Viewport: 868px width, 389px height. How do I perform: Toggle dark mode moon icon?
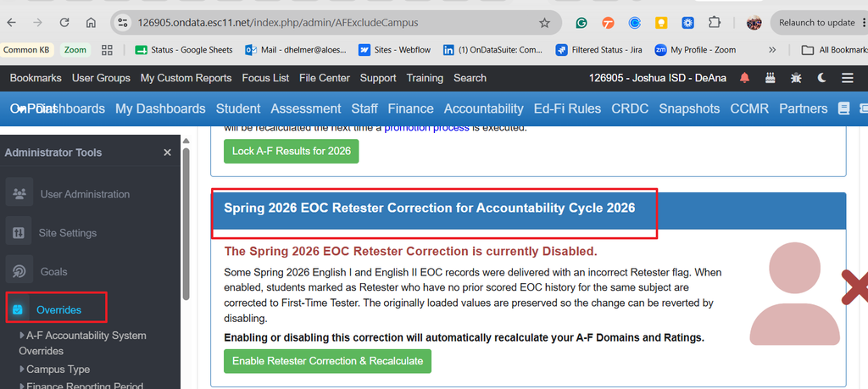[x=822, y=78]
